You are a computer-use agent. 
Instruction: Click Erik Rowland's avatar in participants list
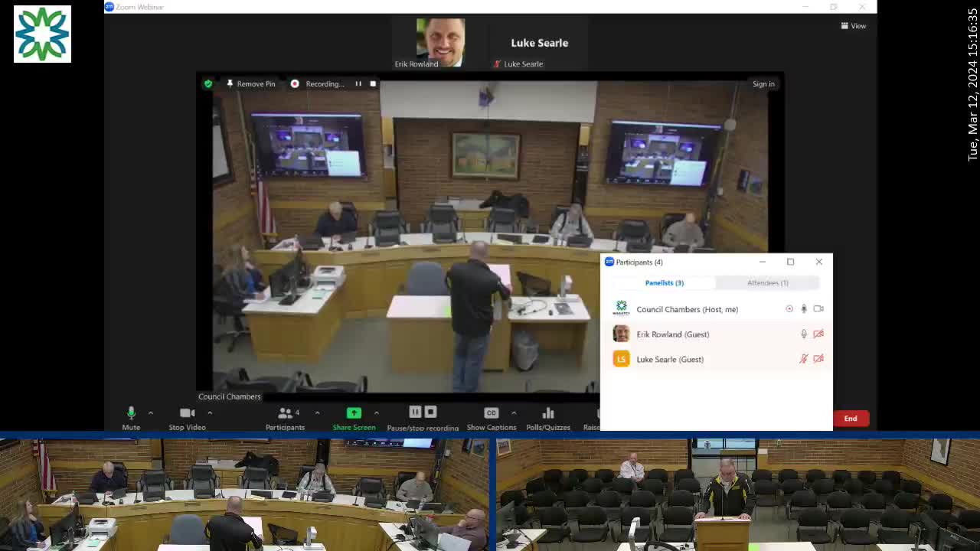621,334
